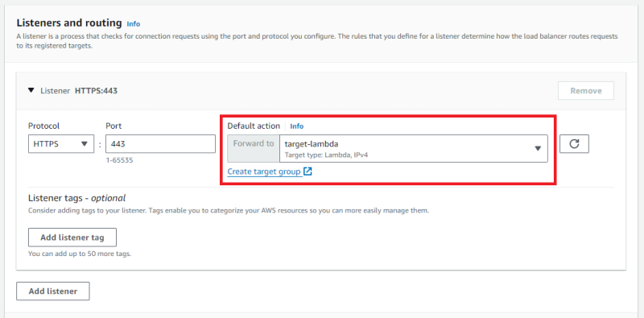This screenshot has height=318, width=644.
Task: Click the Listener HTTPS:443 header title
Action: coord(79,91)
